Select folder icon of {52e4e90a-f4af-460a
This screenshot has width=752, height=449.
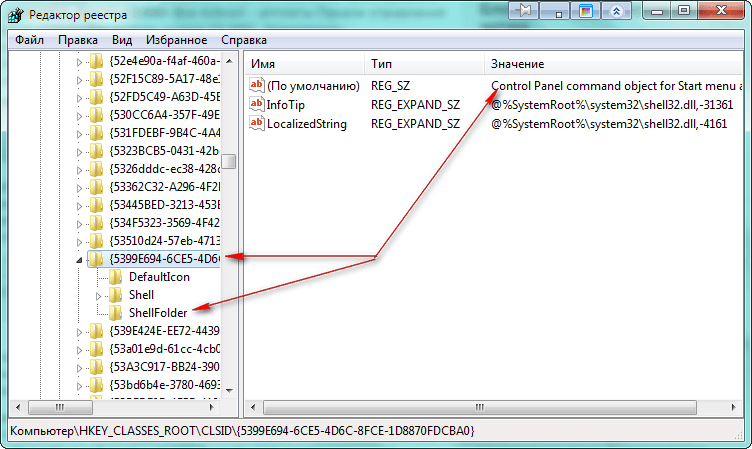(x=96, y=61)
